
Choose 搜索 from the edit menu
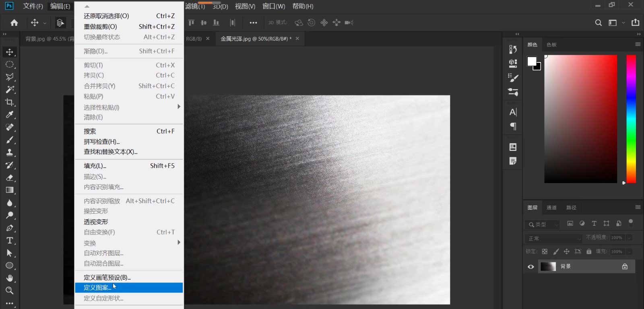129,131
